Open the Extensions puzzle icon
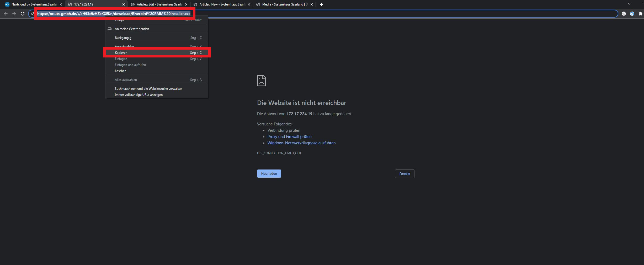Screen dimensions: 644x265 [640, 14]
